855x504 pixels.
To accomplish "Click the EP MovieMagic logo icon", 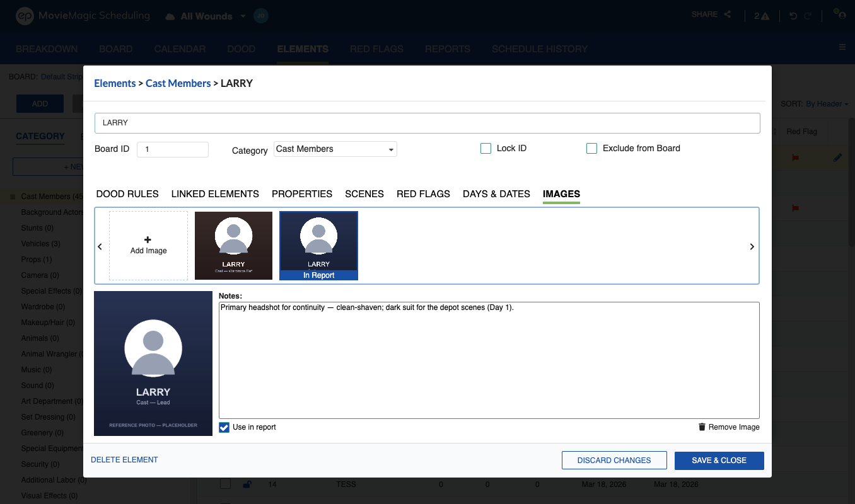I will [25, 16].
